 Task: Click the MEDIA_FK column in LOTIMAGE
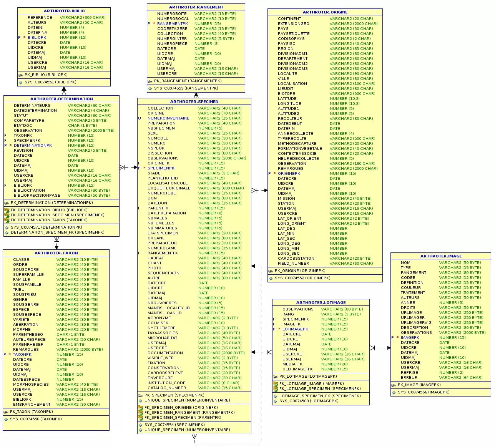tap(292, 364)
